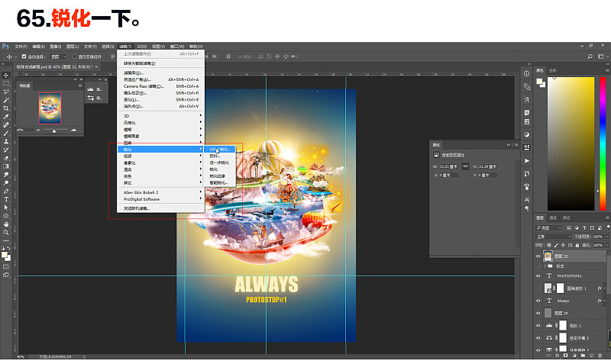Viewport: 611px width, 364px height.
Task: Expand the 标志 layer group
Action: pyautogui.click(x=545, y=266)
